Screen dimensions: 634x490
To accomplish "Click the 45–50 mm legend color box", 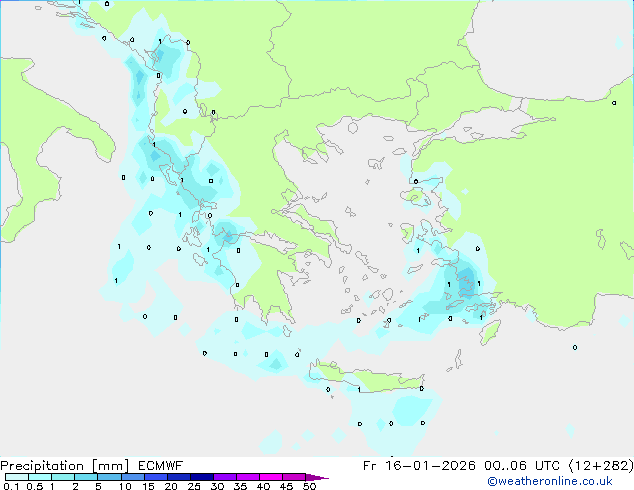I will [x=294, y=477].
